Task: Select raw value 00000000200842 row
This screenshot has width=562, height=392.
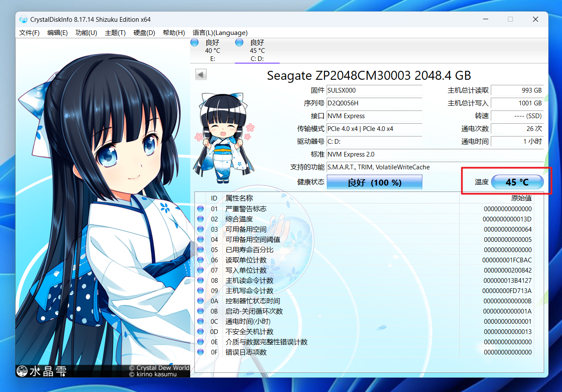Action: [x=507, y=270]
